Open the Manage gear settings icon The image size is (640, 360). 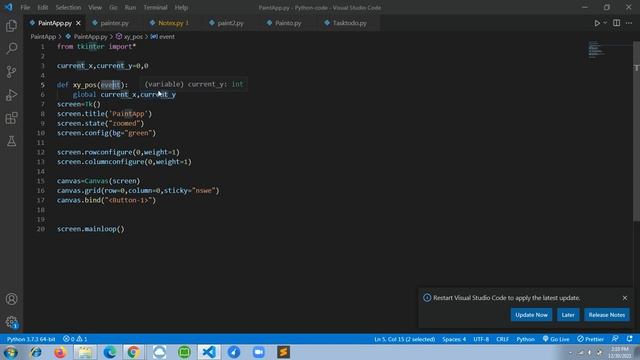11,322
